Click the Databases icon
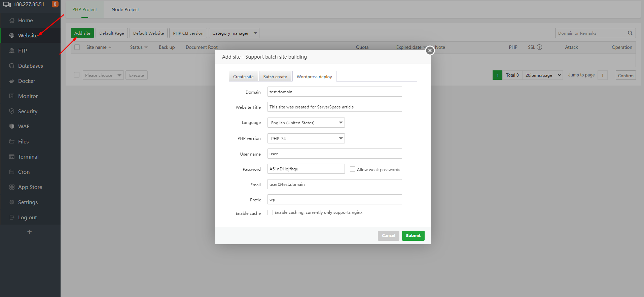The width and height of the screenshot is (644, 297). 12,66
